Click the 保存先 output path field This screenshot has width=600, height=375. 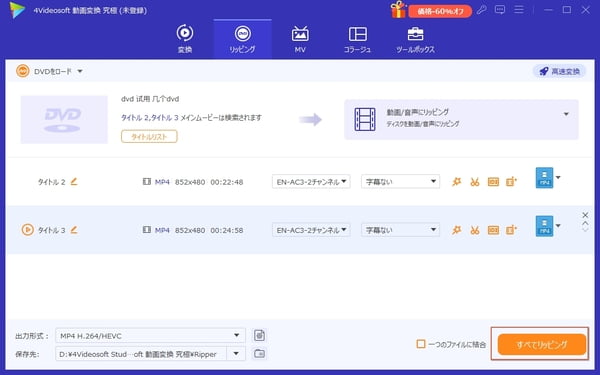pos(141,354)
